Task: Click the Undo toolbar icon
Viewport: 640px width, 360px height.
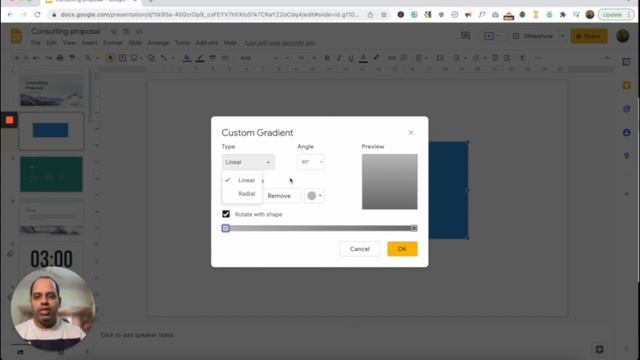Action: [x=36, y=58]
